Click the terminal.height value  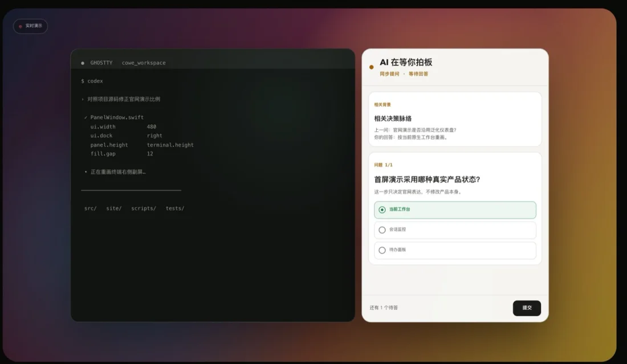[170, 145]
